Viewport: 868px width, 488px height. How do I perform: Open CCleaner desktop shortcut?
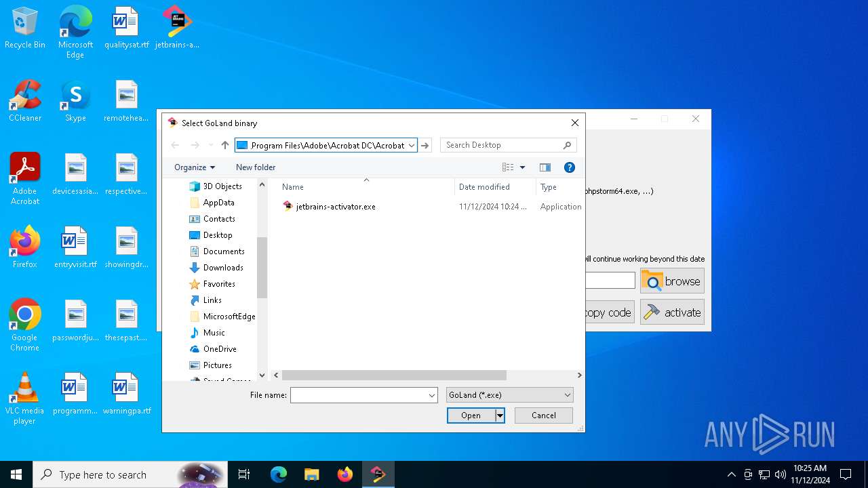pos(25,102)
